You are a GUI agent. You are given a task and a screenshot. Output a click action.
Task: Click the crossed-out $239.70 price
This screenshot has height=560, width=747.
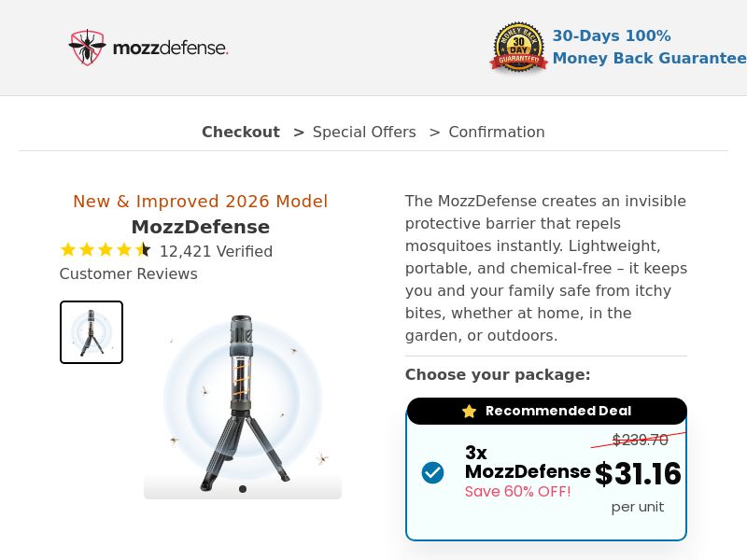pyautogui.click(x=641, y=440)
